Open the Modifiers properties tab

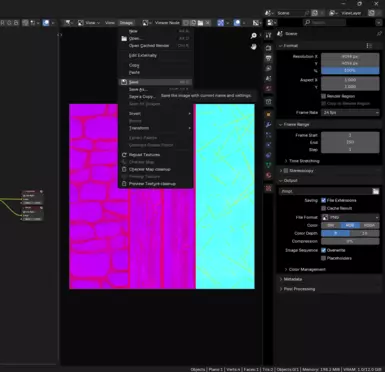tap(269, 125)
